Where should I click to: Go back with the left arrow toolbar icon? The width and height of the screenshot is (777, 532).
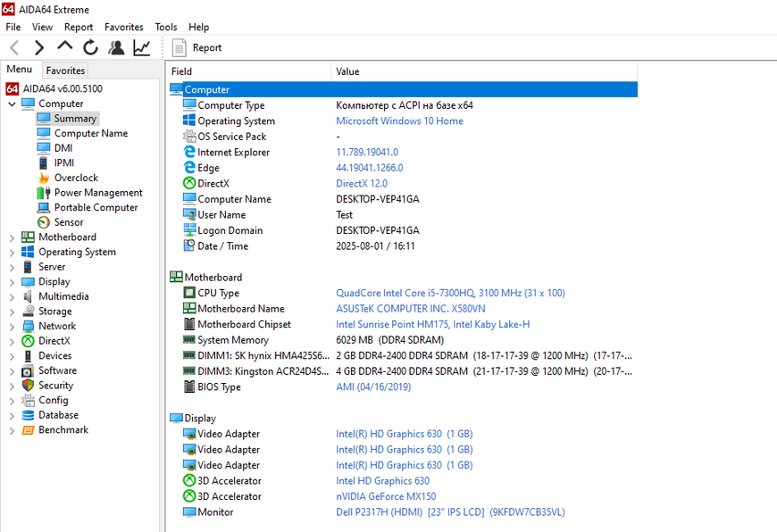coord(15,47)
